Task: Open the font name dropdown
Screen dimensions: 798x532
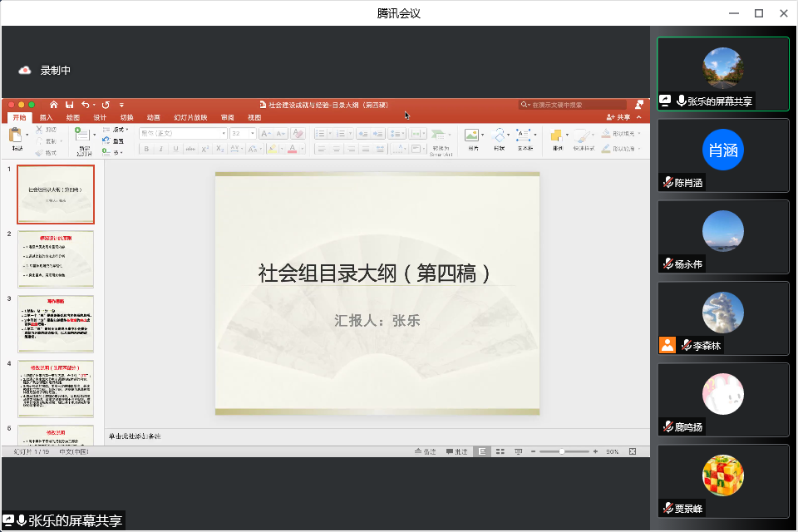Action: tap(183, 133)
